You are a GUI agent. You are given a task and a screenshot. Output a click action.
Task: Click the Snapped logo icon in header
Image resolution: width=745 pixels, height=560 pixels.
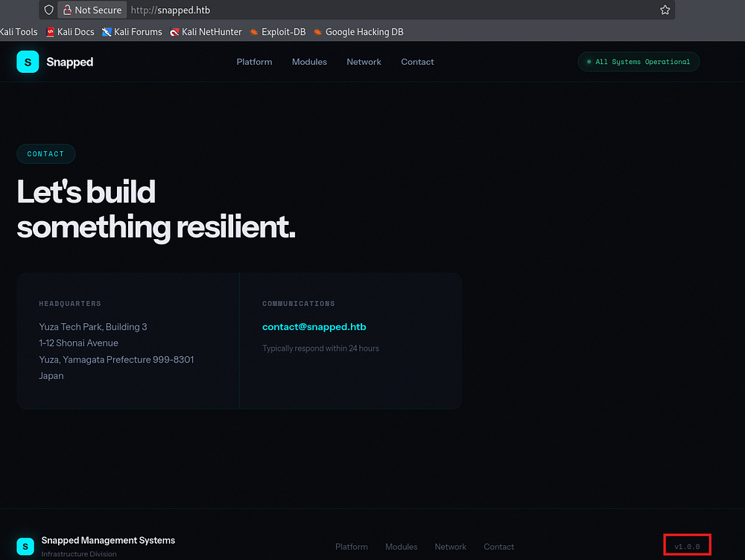click(x=28, y=62)
